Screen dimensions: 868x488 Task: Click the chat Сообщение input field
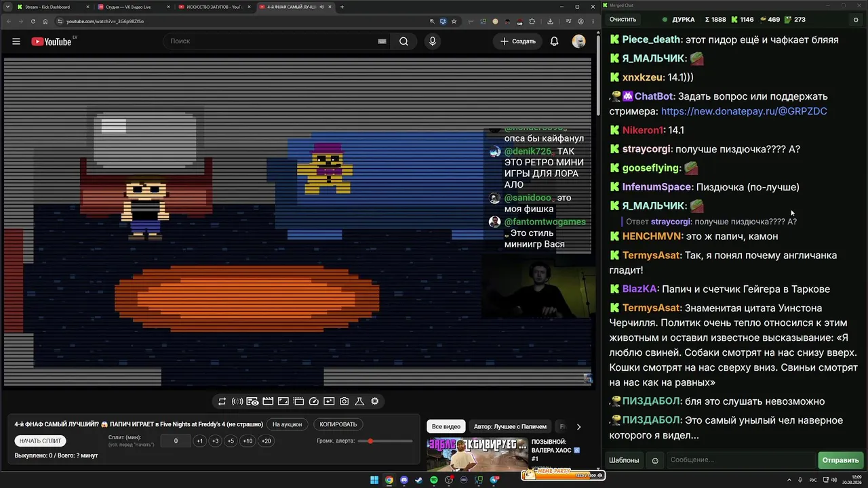click(741, 460)
